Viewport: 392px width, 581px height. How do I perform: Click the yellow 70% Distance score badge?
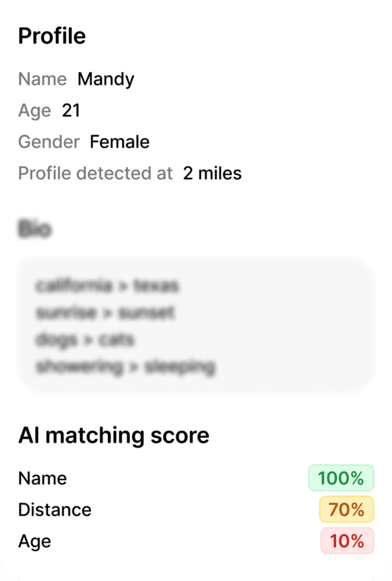coord(346,509)
